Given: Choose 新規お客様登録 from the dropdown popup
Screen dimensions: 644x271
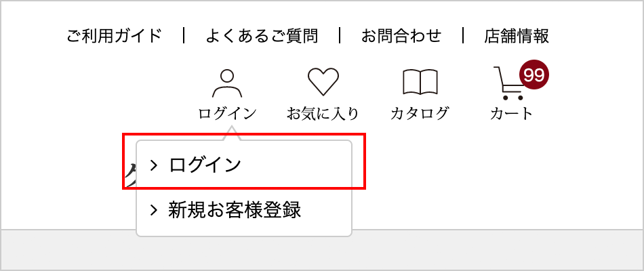Looking at the screenshot, I should point(235,210).
